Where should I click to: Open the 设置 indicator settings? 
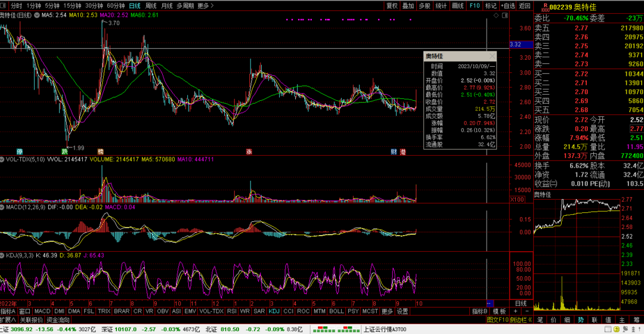[402, 311]
